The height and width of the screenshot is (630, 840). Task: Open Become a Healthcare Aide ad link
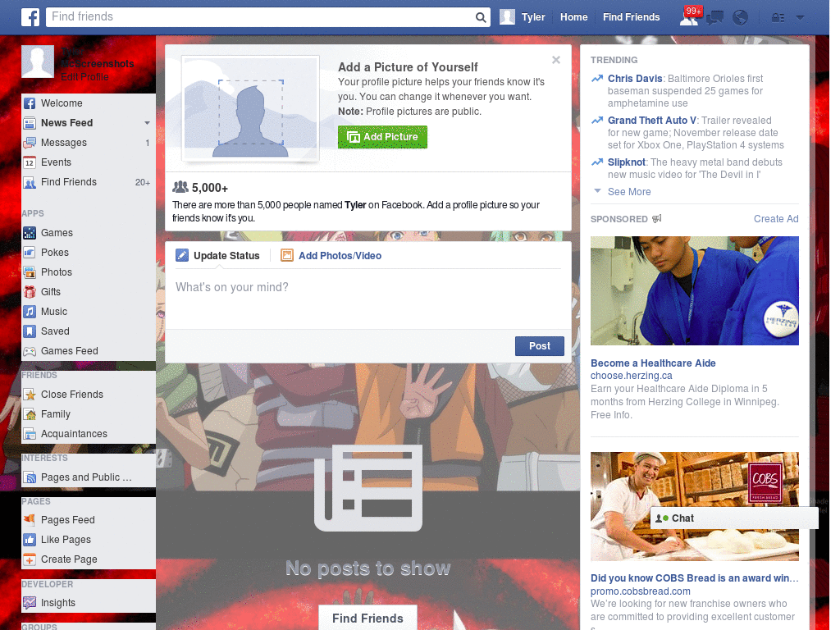point(653,363)
